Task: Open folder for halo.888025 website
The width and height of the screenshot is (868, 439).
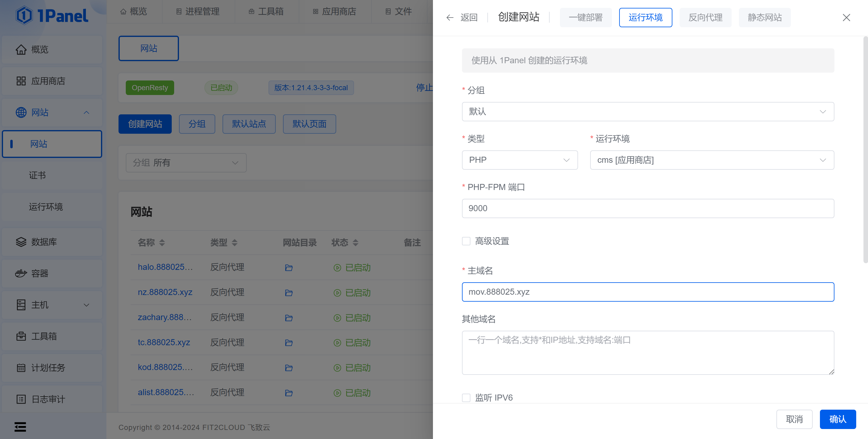Action: [x=288, y=268]
